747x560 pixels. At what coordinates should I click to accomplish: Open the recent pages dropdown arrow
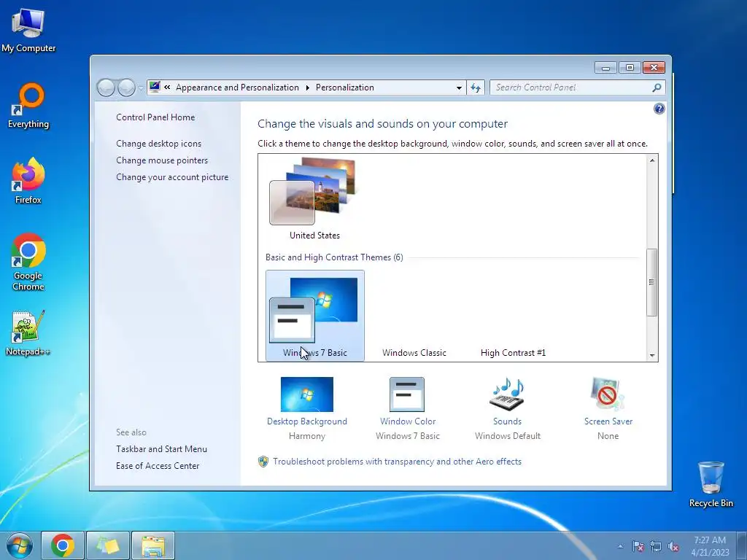point(141,87)
